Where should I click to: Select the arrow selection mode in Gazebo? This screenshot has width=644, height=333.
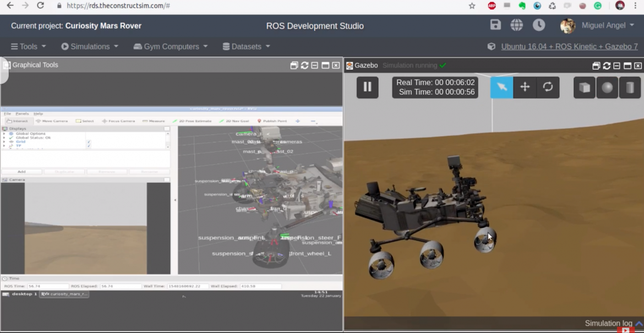coord(501,87)
